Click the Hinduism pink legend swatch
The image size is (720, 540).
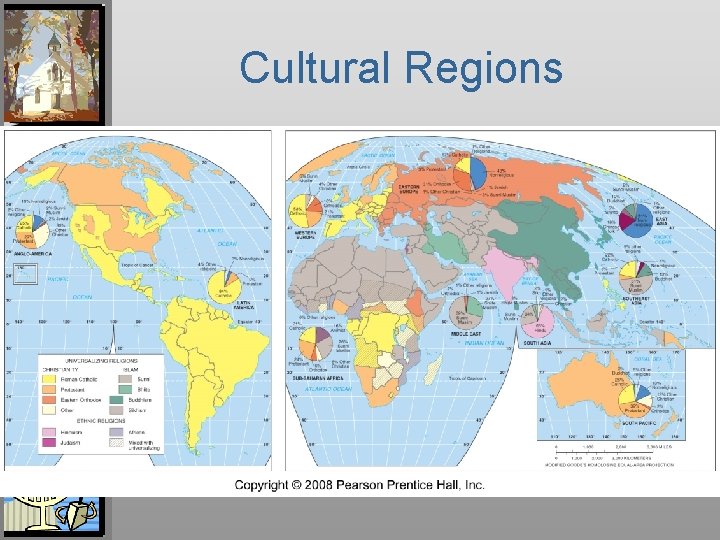click(49, 432)
